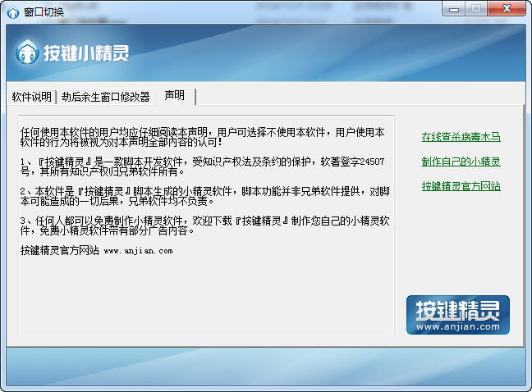Click the window title bar app icon
Viewport: 532px width, 392px height.
coord(13,12)
